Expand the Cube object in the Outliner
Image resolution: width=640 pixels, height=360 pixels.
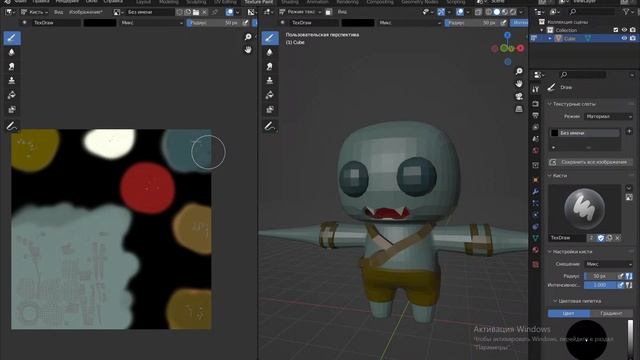(550, 38)
